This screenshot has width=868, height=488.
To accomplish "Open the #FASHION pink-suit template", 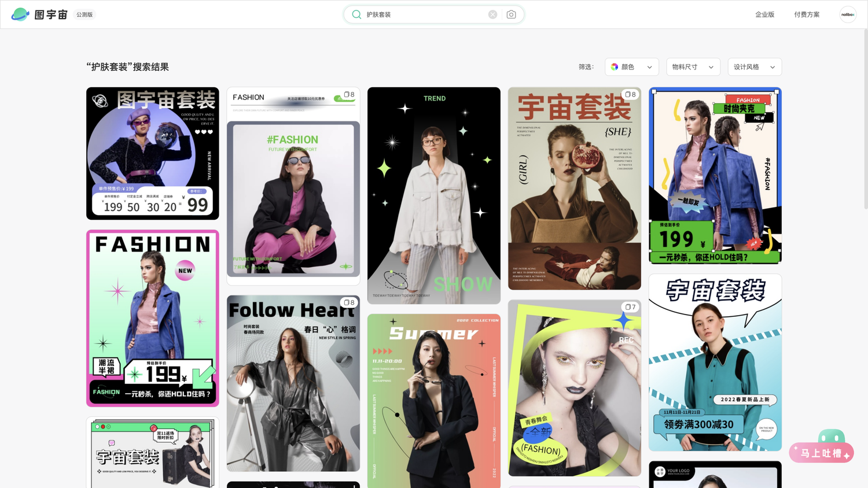I will pos(293,186).
